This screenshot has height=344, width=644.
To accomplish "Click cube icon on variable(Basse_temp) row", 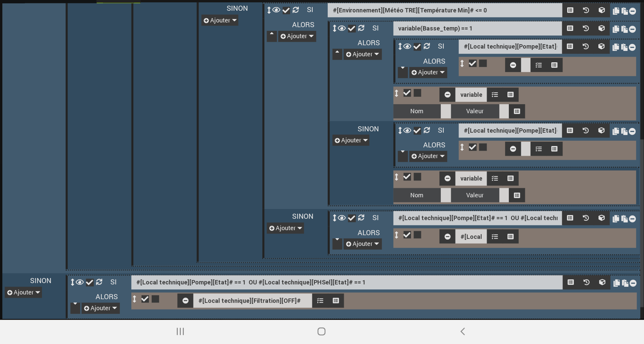I will 602,28.
